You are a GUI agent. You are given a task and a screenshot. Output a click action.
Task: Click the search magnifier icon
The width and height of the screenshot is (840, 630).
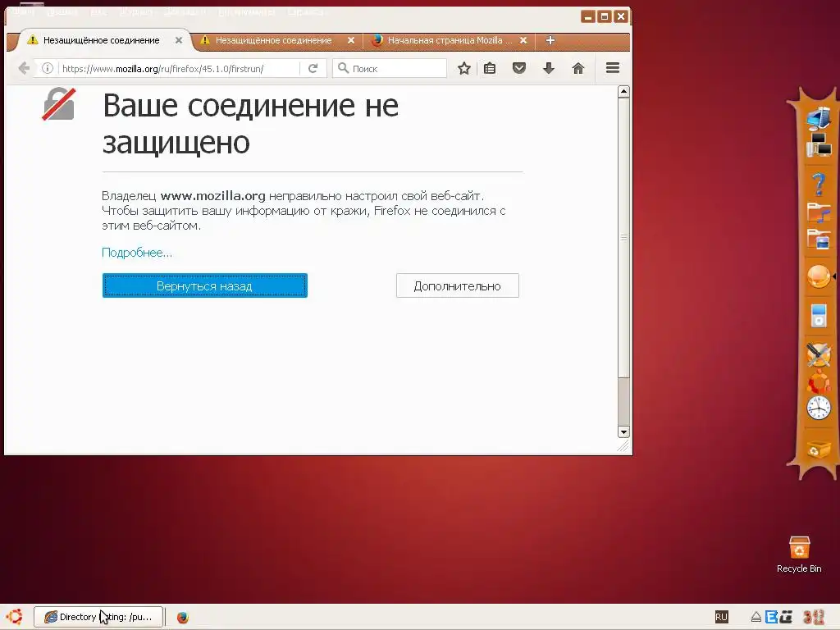click(343, 68)
